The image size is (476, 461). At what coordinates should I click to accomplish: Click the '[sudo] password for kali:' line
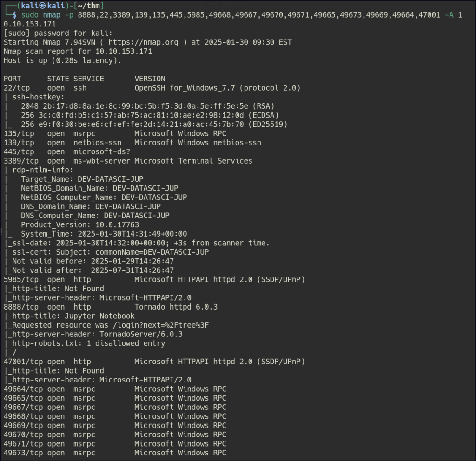[58, 33]
